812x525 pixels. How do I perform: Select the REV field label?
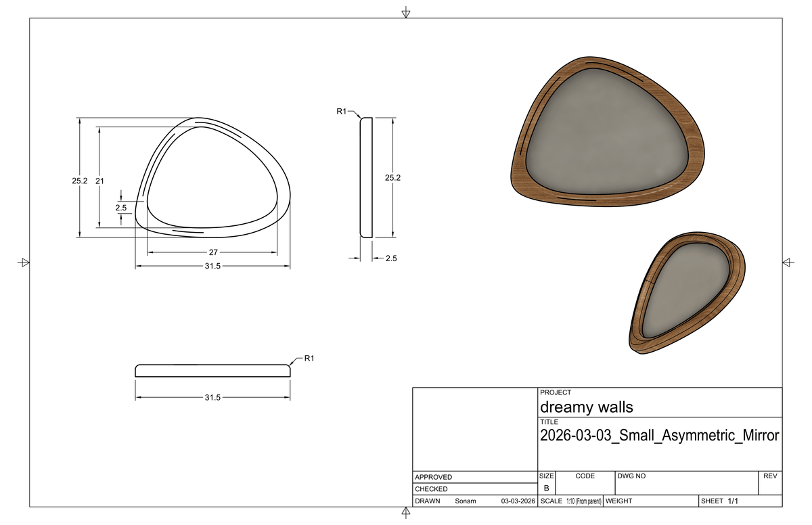(770, 476)
